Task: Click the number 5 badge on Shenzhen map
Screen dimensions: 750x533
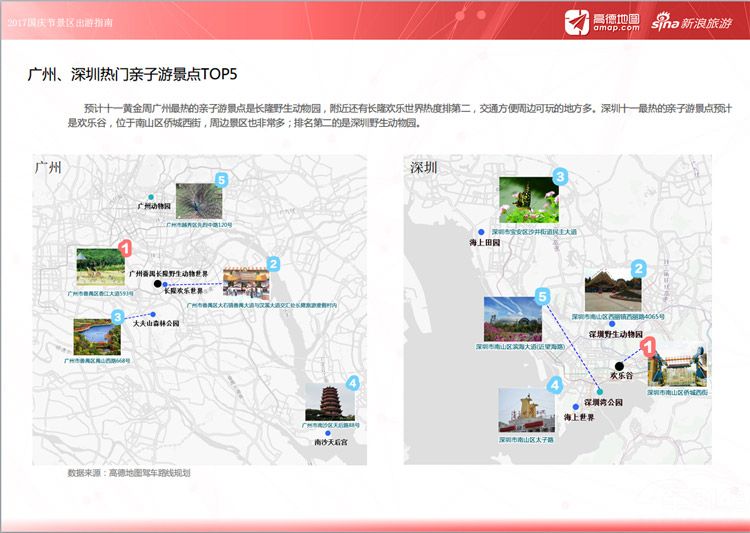Action: [543, 296]
